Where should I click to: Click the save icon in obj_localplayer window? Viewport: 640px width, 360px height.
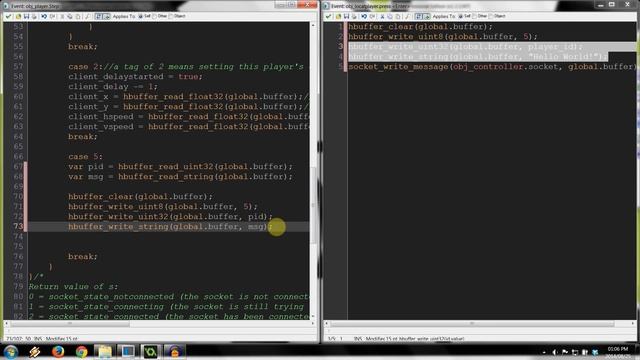click(347, 16)
